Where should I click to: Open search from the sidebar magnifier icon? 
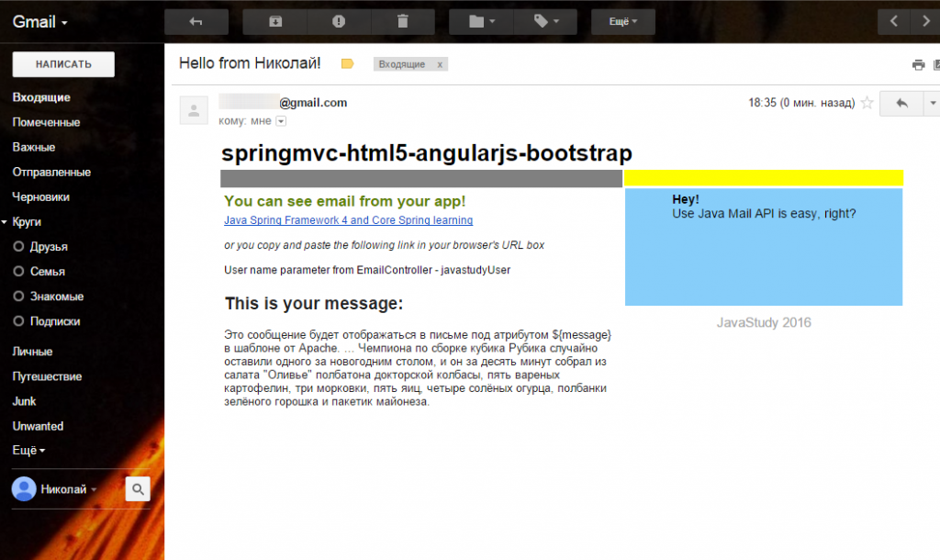point(137,488)
